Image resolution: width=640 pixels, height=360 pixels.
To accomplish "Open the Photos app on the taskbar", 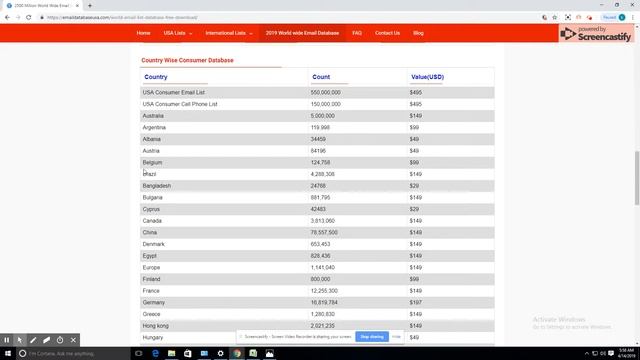I will point(269,353).
